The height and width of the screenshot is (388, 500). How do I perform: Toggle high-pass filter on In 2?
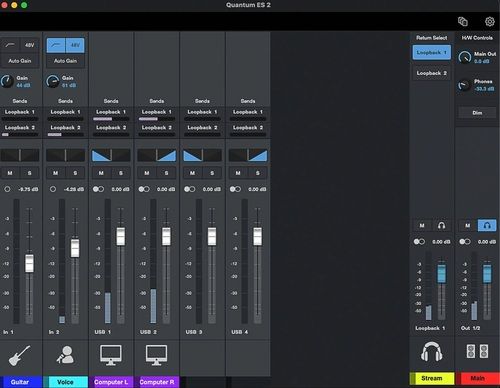[x=56, y=45]
